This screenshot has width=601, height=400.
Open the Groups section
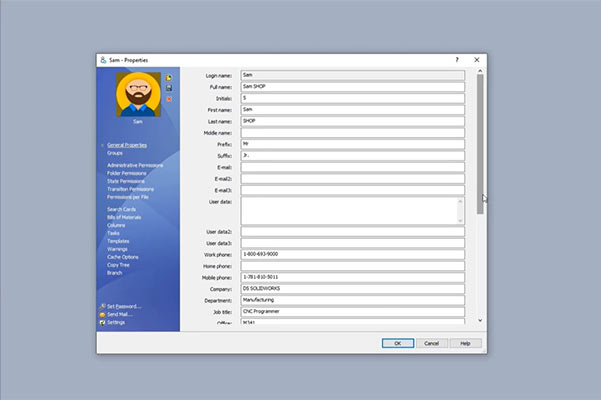pyautogui.click(x=116, y=153)
